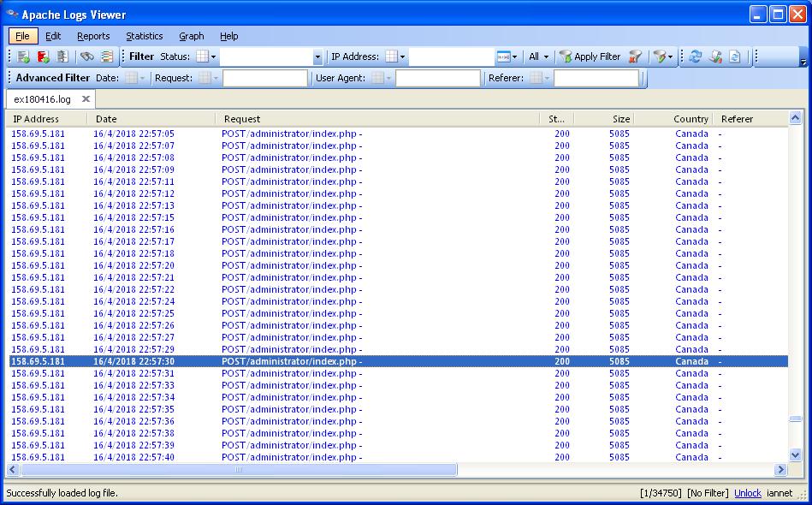This screenshot has height=505, width=812.
Task: Click the Date advanced filter grid icon
Action: pos(135,78)
